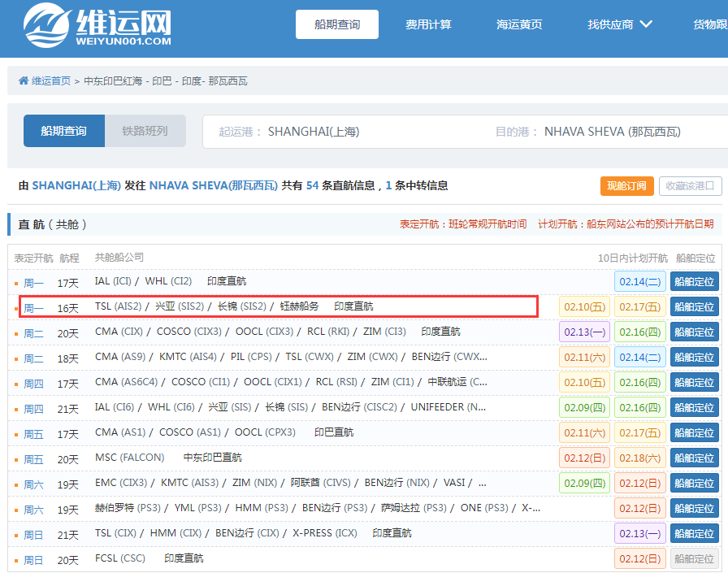The image size is (728, 573).
Task: Click 船舶定位 on the first IAL row
Action: pyautogui.click(x=694, y=281)
